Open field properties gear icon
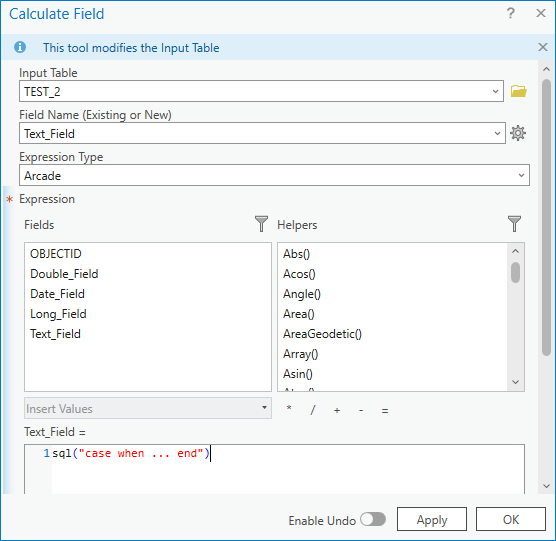 pos(518,133)
